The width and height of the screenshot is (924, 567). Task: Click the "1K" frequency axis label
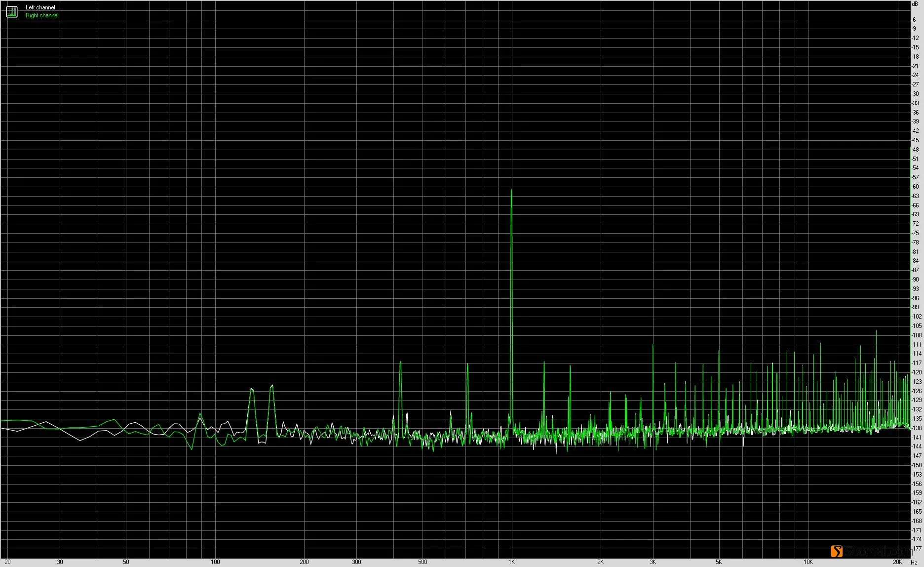(x=511, y=562)
